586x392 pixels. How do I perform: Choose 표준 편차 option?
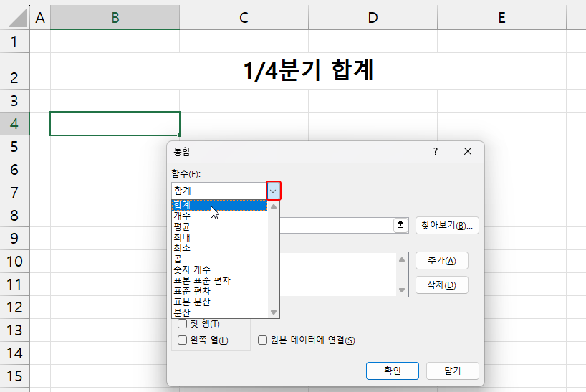point(219,291)
